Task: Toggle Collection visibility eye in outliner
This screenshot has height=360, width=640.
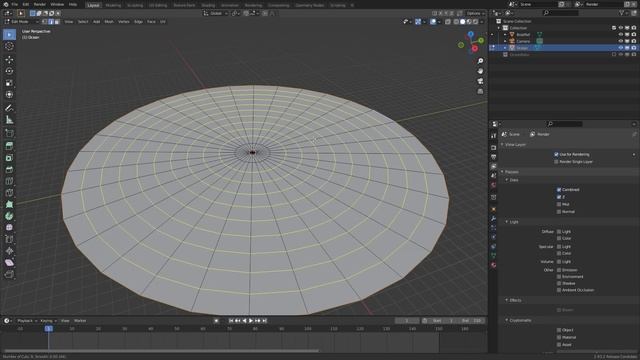Action: tap(621, 28)
